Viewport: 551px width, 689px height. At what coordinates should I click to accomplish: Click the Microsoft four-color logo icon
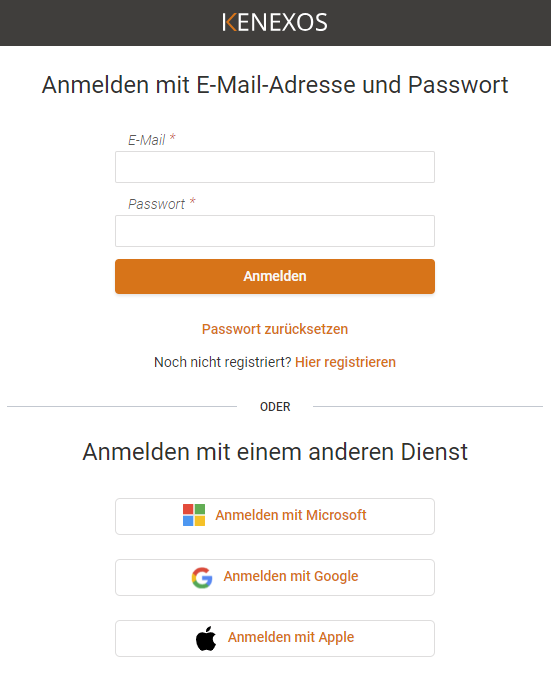click(194, 515)
